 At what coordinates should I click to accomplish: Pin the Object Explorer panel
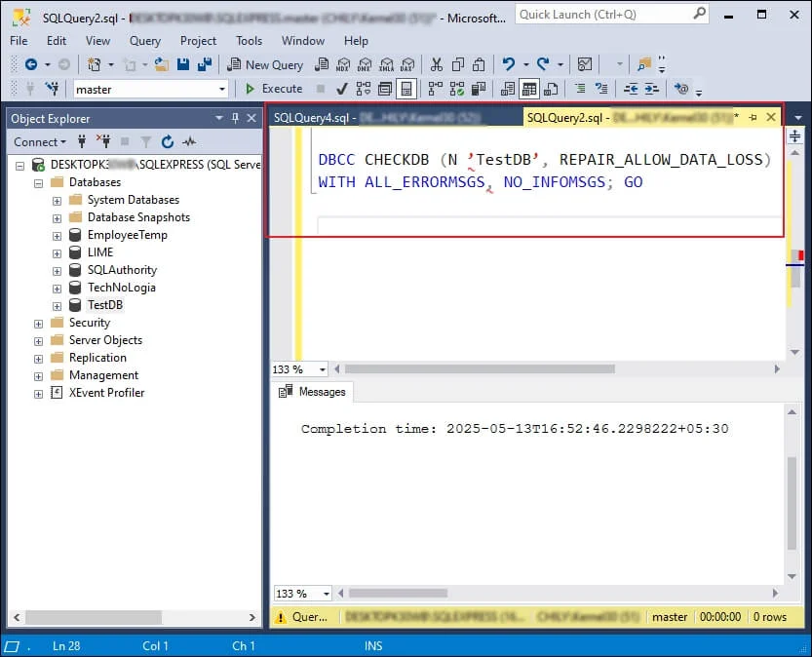coord(235,118)
